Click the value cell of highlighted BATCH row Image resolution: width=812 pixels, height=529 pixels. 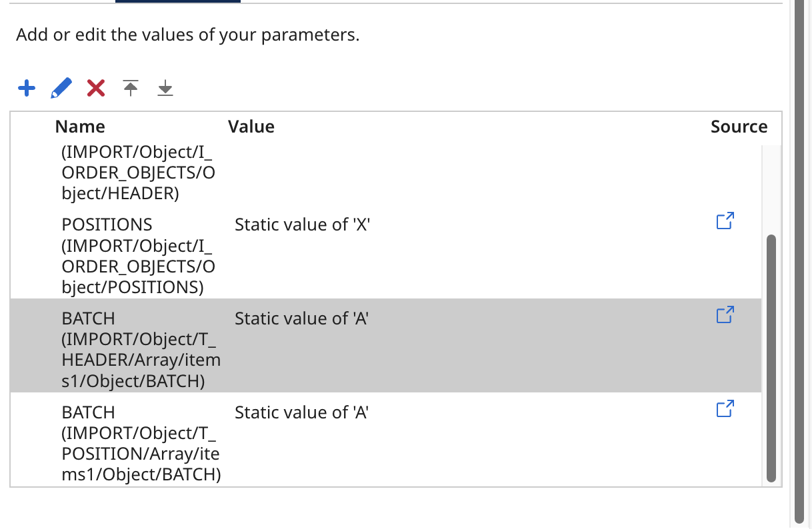click(x=301, y=319)
